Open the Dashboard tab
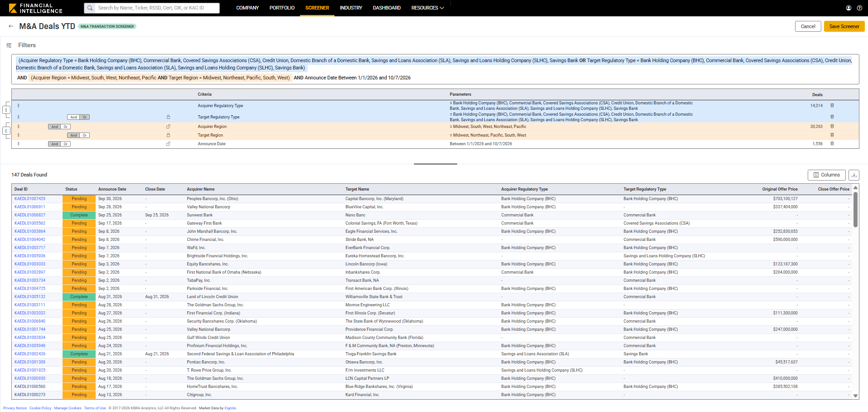 coord(387,8)
